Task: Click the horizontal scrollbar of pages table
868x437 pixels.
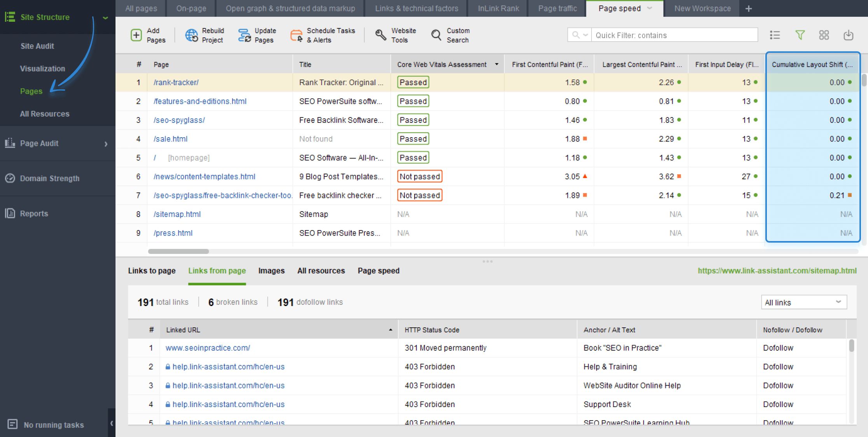Action: (178, 251)
